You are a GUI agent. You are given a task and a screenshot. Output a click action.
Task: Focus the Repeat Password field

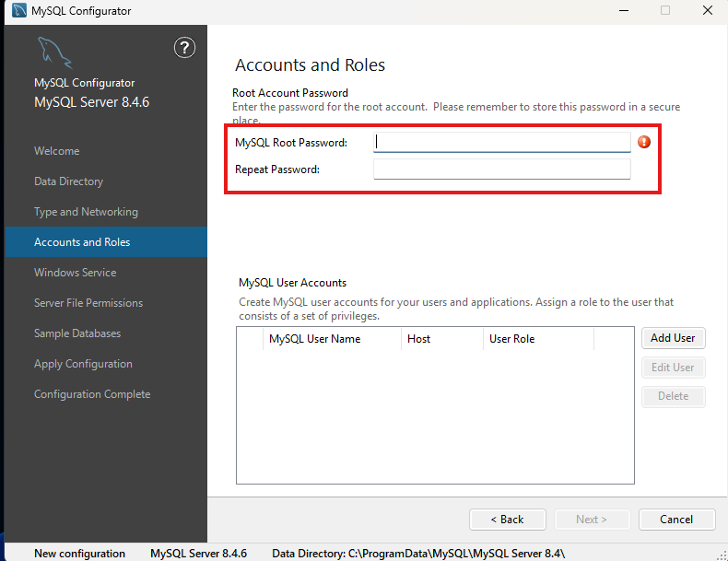502,169
